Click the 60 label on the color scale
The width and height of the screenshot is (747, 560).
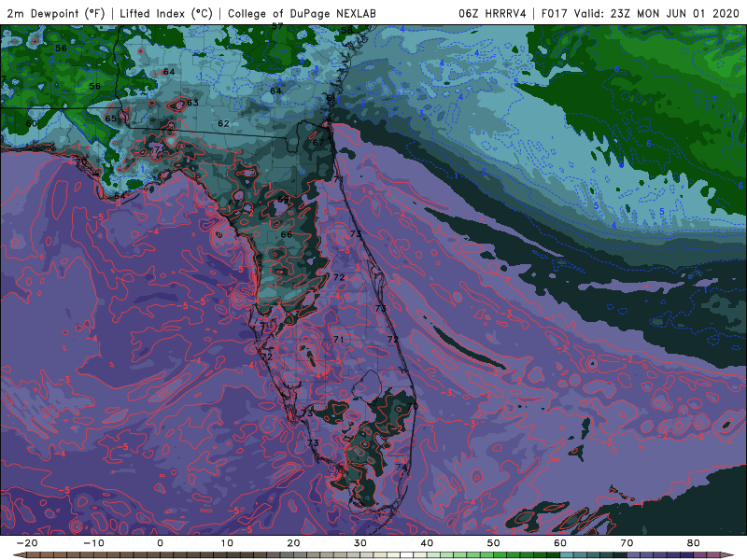coord(560,543)
